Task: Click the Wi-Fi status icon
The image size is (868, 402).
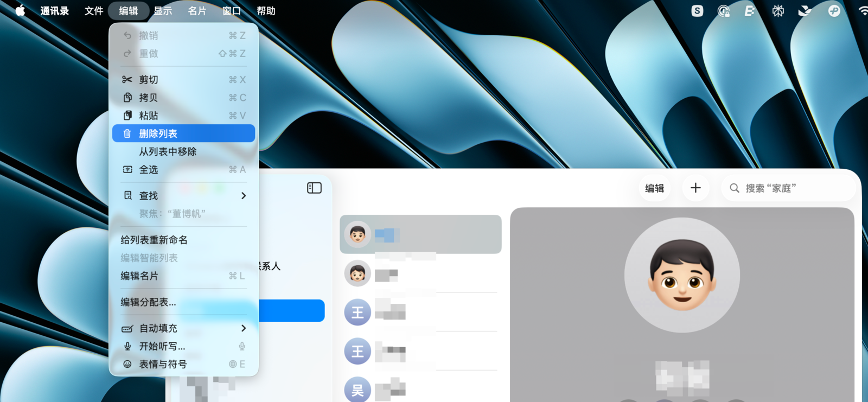Action: pyautogui.click(x=863, y=11)
